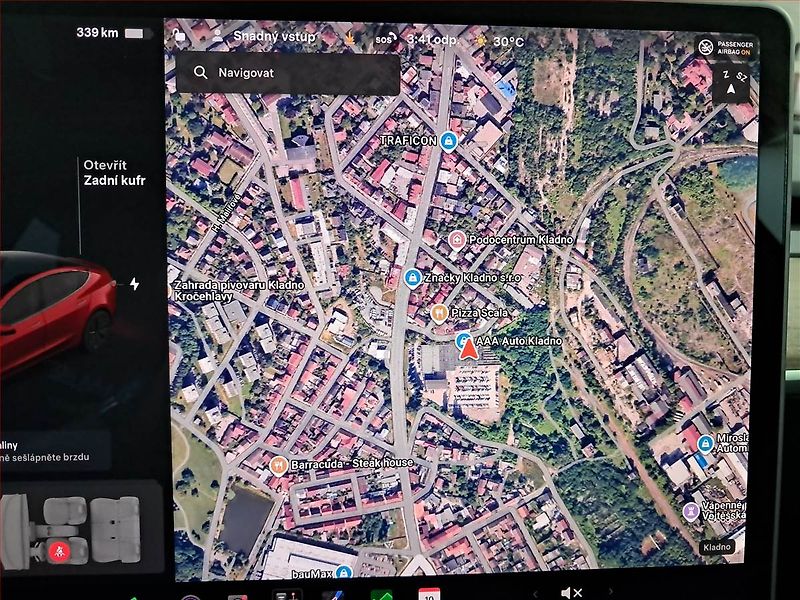Screen dimensions: 800x600
Task: Select the Miroslav Automo shop pin
Action: tap(705, 443)
